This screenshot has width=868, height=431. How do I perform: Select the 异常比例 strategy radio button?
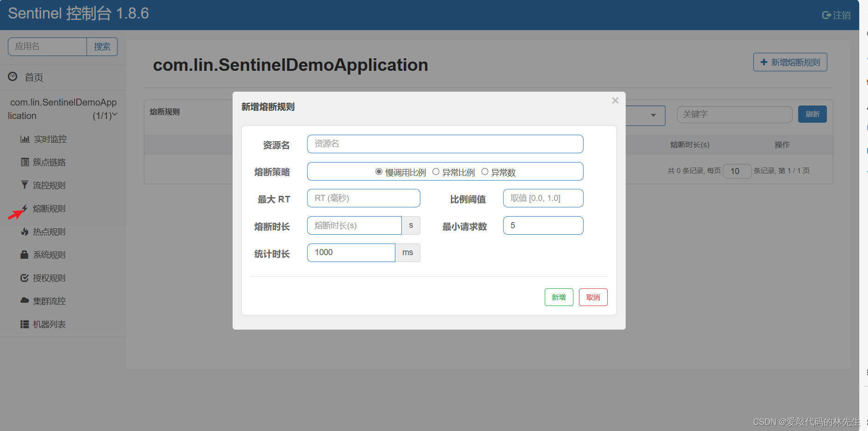(436, 172)
